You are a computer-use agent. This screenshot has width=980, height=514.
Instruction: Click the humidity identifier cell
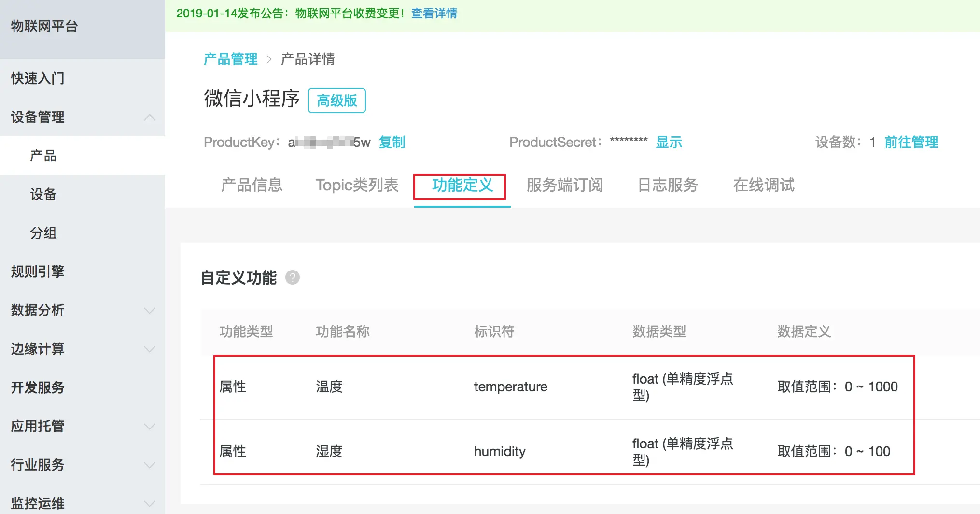[x=500, y=451]
